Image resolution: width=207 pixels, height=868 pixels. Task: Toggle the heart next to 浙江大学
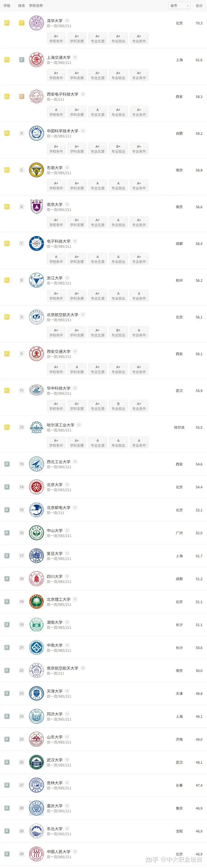[x=67, y=278]
